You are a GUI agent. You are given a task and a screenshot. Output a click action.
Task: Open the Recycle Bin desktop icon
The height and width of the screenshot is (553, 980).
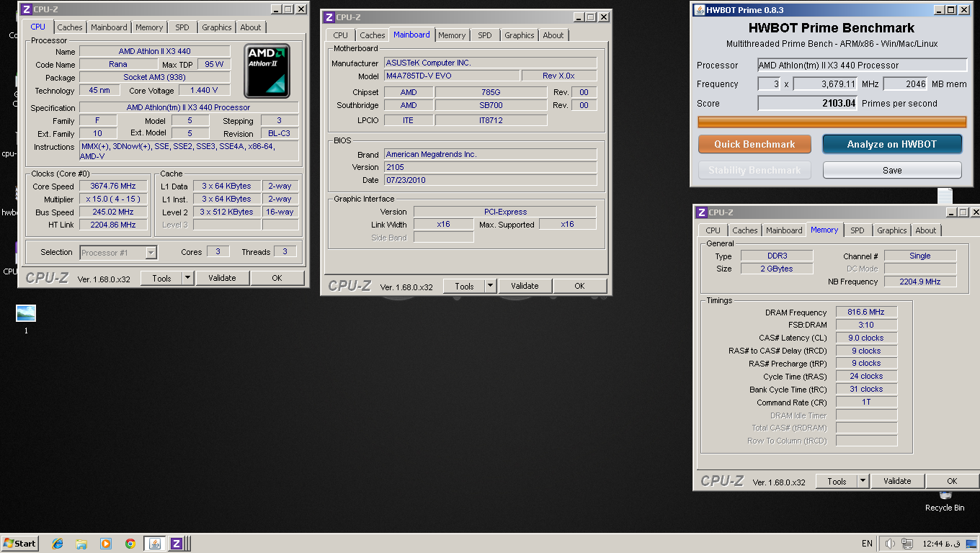(945, 501)
